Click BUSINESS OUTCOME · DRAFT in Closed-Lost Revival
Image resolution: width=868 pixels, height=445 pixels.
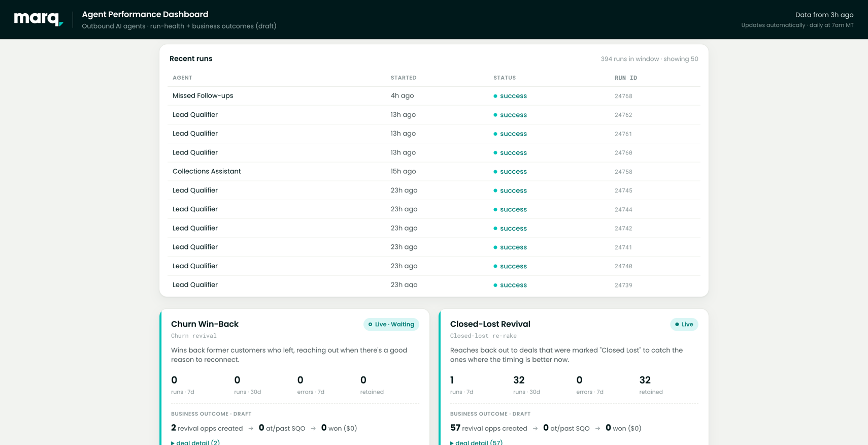(490, 414)
